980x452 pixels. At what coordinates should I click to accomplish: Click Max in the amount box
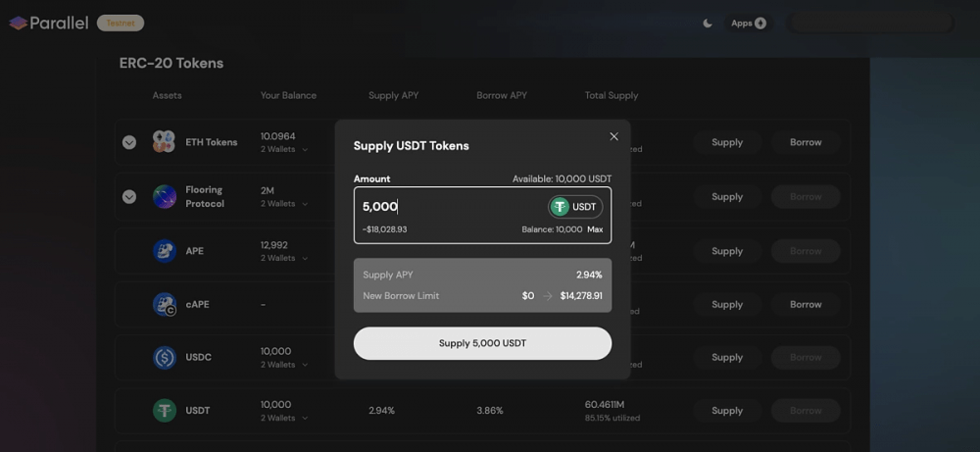pyautogui.click(x=595, y=229)
